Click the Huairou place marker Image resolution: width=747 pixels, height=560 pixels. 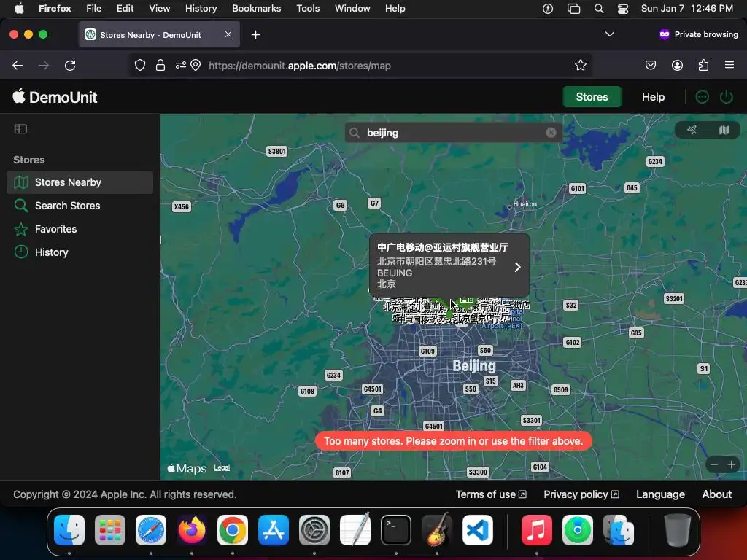click(x=509, y=207)
